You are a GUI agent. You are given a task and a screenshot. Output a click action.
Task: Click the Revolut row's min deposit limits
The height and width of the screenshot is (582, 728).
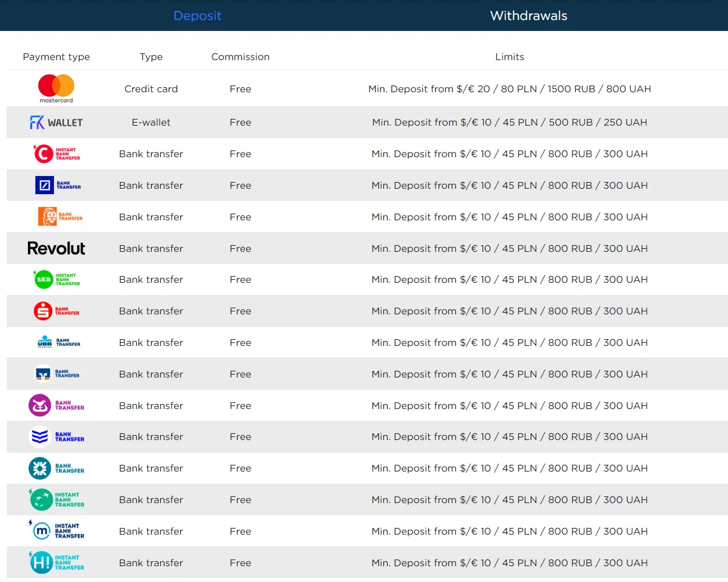[510, 248]
